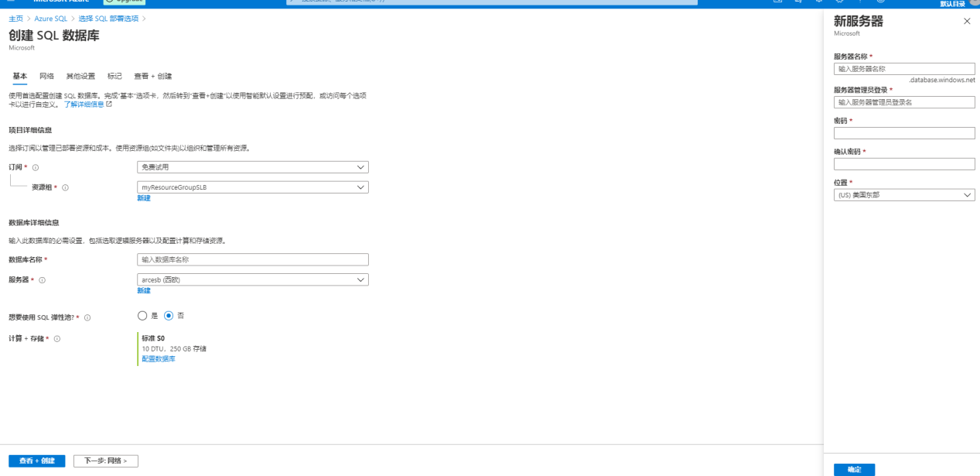Click the 标准 S0 tier text
This screenshot has height=476, width=980.
click(153, 338)
